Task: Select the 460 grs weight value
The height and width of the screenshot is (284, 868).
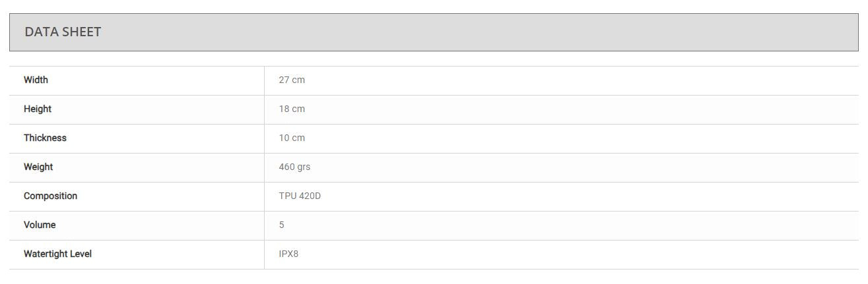Action: point(294,167)
